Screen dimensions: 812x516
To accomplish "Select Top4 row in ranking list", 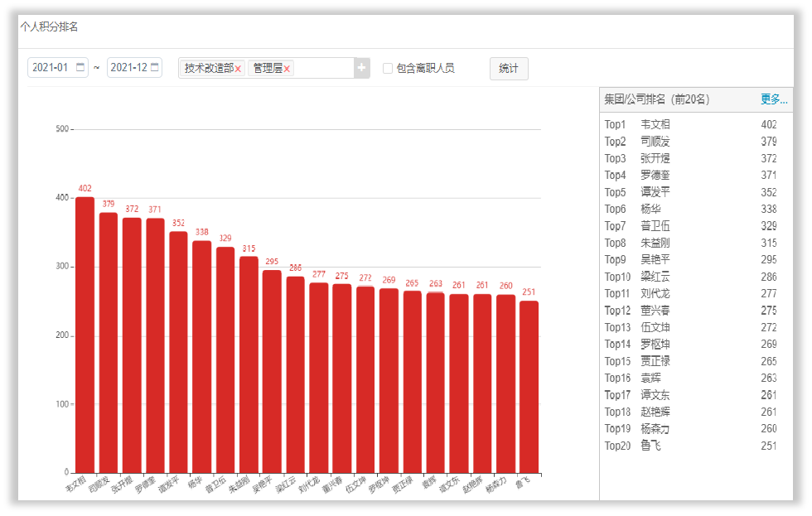I will (691, 176).
